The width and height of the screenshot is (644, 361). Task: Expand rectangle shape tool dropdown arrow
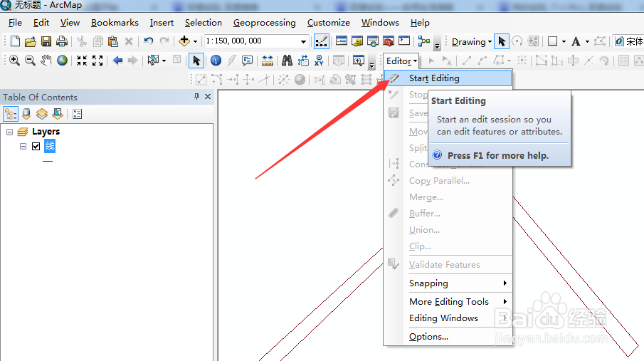pyautogui.click(x=564, y=41)
